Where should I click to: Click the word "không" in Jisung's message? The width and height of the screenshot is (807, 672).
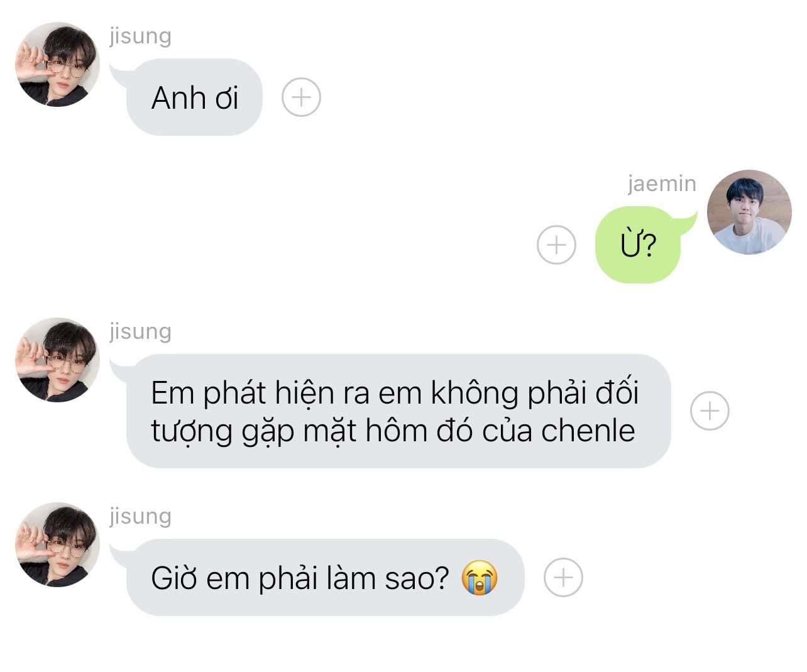click(475, 394)
